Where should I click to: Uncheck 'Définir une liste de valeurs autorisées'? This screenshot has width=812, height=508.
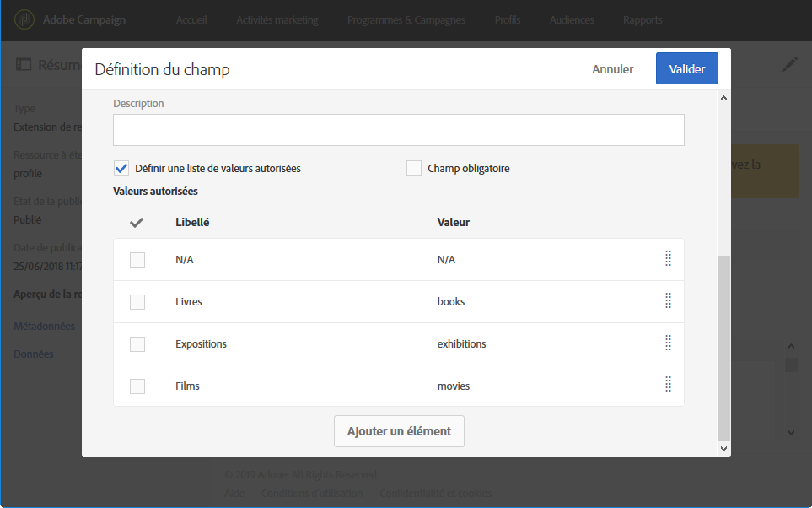(x=121, y=168)
